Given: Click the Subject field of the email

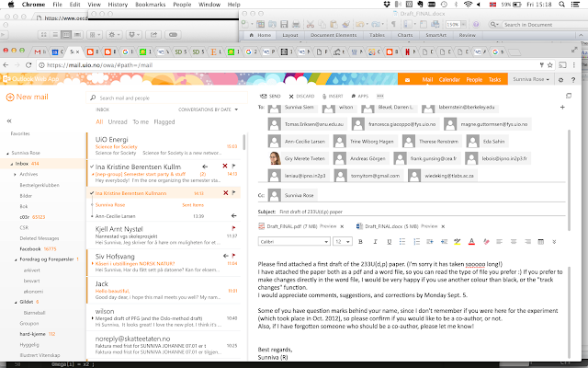Looking at the screenshot, I should pos(412,212).
